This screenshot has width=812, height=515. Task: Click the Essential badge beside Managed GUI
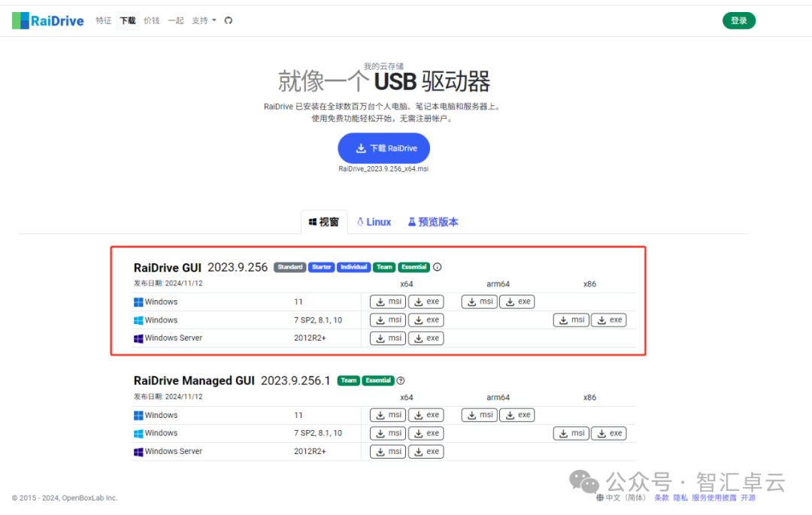coord(378,380)
